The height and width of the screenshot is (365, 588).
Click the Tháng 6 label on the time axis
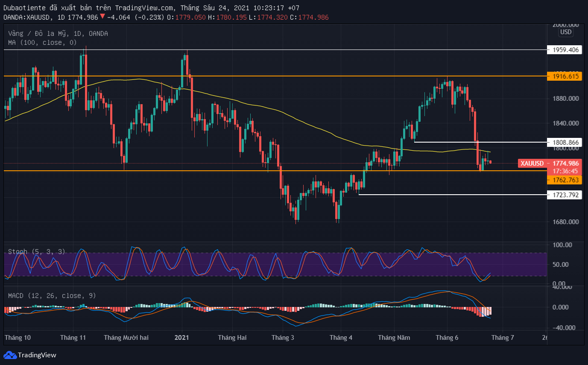click(447, 338)
